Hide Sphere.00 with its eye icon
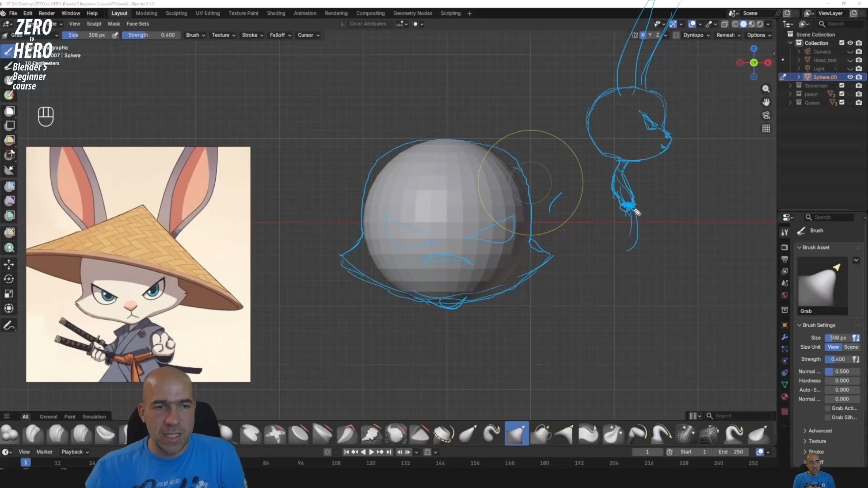This screenshot has height=488, width=868. pos(850,77)
